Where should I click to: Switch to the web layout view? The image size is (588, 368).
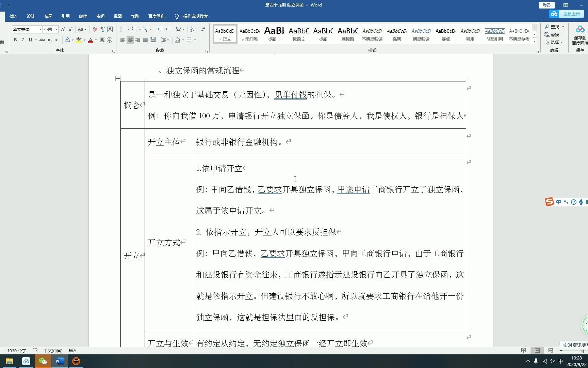(x=551, y=350)
